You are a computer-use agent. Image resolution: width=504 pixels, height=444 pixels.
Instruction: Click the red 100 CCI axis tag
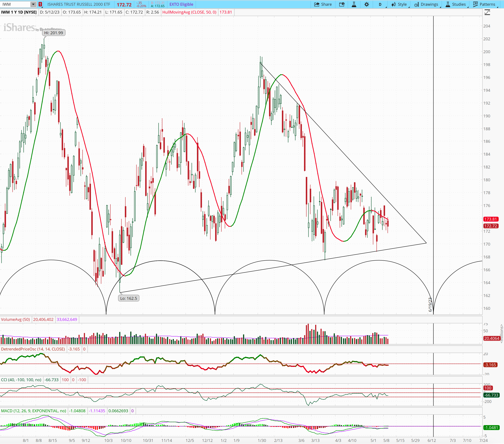tap(488, 388)
